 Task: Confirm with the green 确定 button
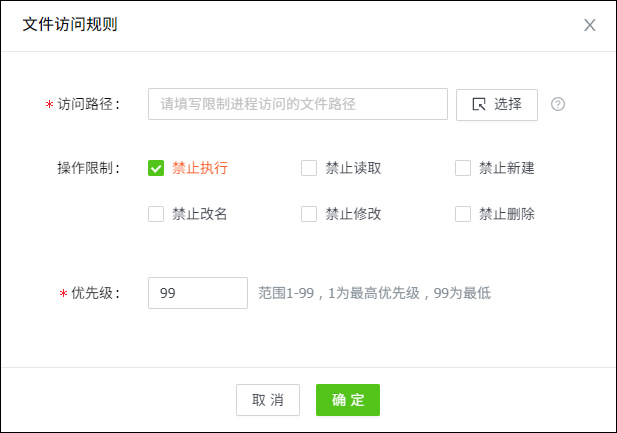point(348,400)
